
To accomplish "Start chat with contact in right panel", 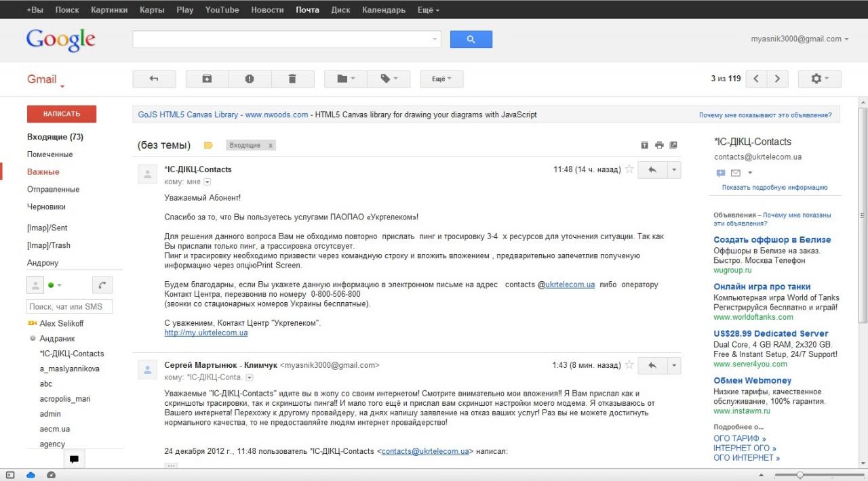I will pyautogui.click(x=720, y=173).
